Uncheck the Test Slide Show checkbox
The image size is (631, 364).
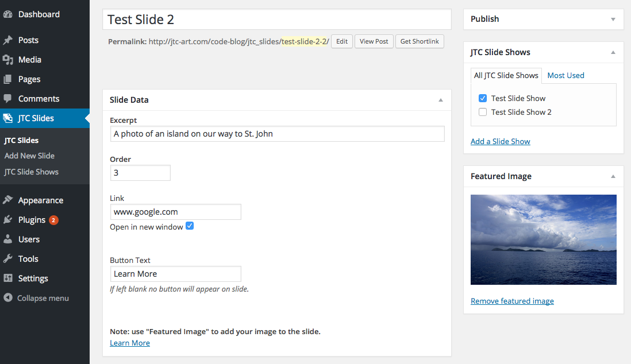pos(483,98)
